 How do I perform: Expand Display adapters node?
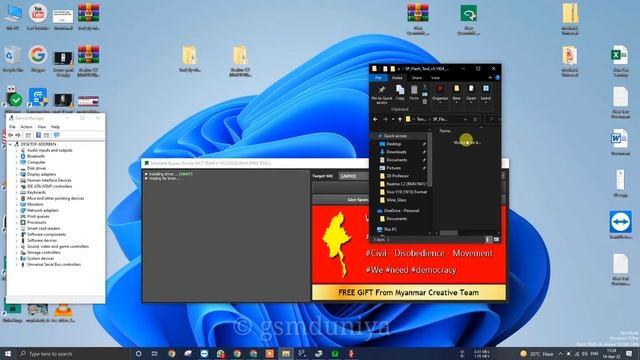(x=17, y=174)
